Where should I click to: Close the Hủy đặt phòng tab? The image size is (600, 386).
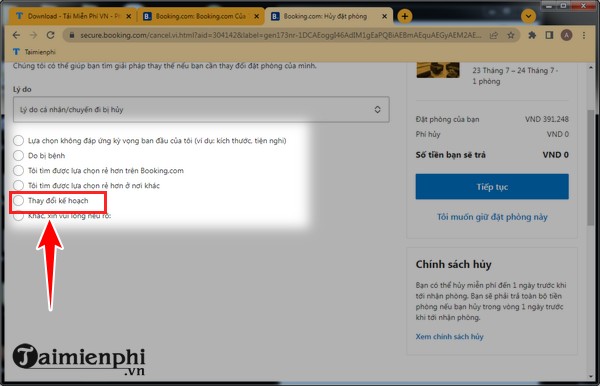coord(385,16)
